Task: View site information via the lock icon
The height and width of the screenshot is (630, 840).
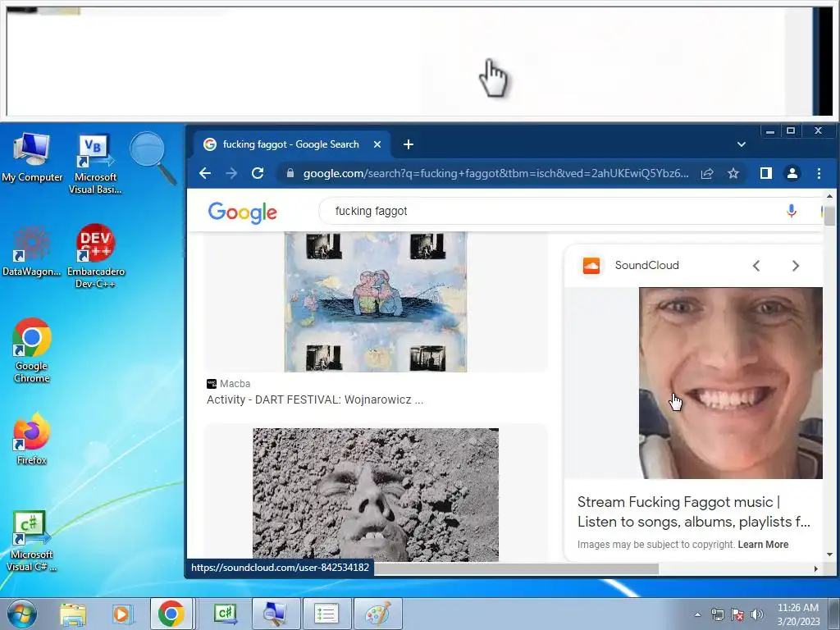Action: coord(290,173)
